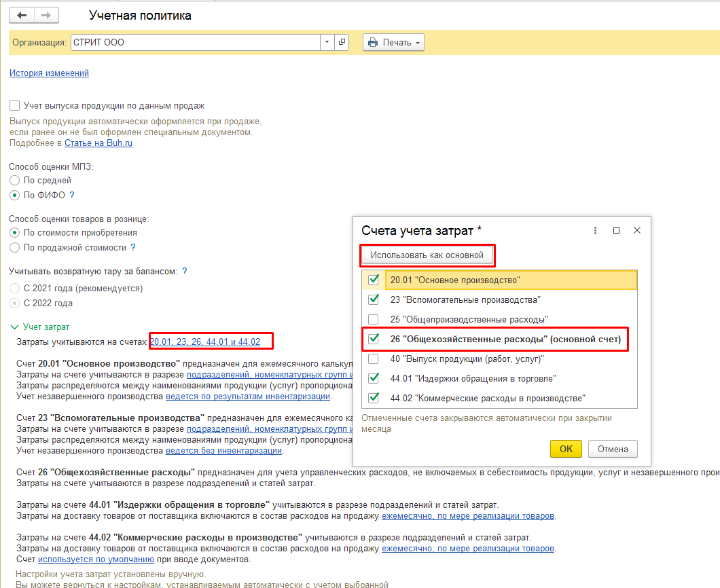Check account 25 Общепроизводственные расходы
Image resolution: width=720 pixels, height=588 pixels.
point(374,319)
